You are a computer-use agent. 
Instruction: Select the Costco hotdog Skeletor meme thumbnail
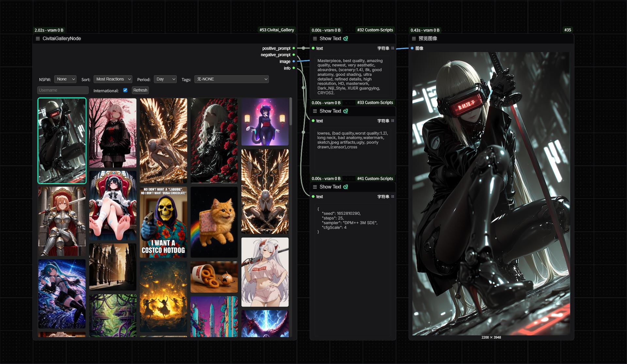point(163,222)
